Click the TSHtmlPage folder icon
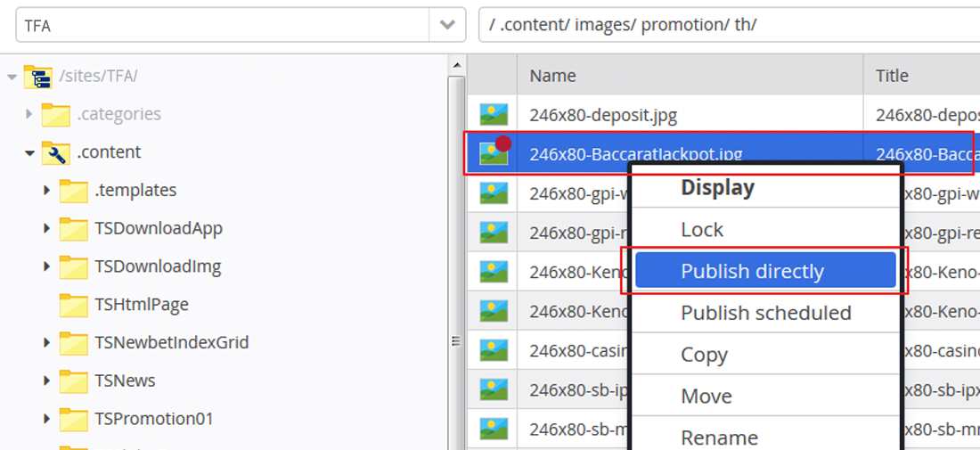Image resolution: width=980 pixels, height=450 pixels. pos(74,305)
